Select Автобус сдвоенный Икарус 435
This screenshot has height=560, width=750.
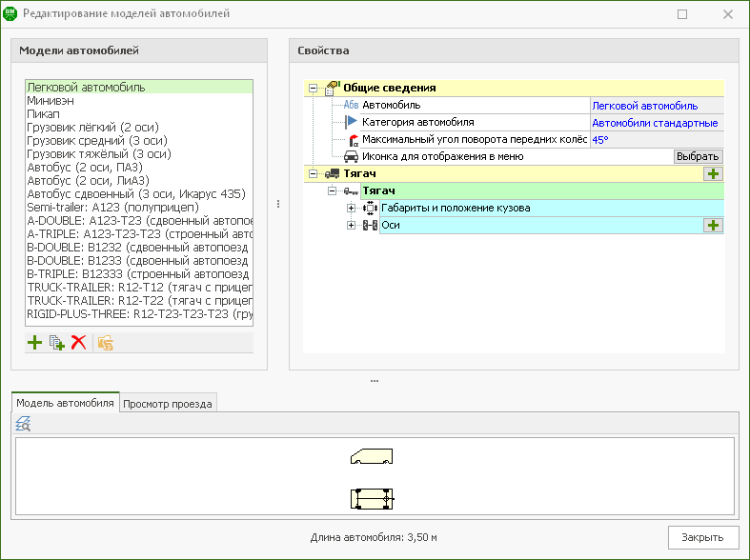point(139,194)
